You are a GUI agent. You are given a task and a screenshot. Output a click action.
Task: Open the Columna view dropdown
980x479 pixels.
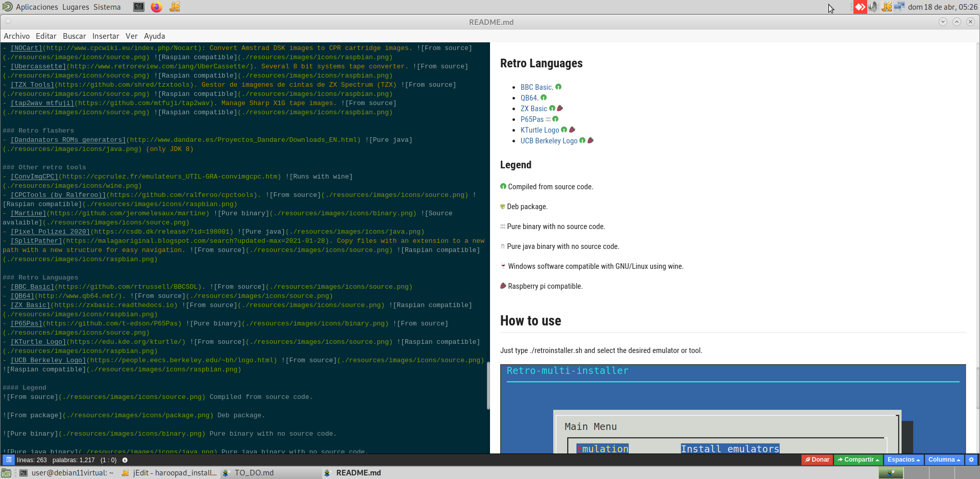click(x=944, y=460)
